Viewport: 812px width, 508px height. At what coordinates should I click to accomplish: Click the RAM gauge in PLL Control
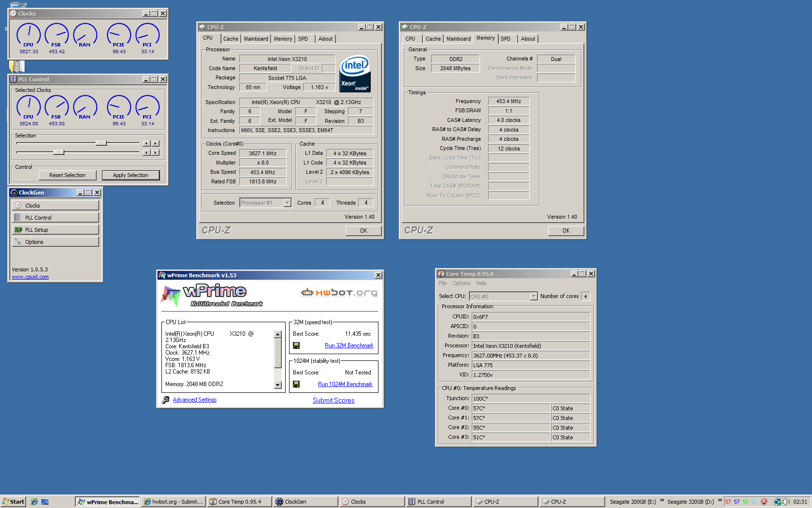point(85,107)
